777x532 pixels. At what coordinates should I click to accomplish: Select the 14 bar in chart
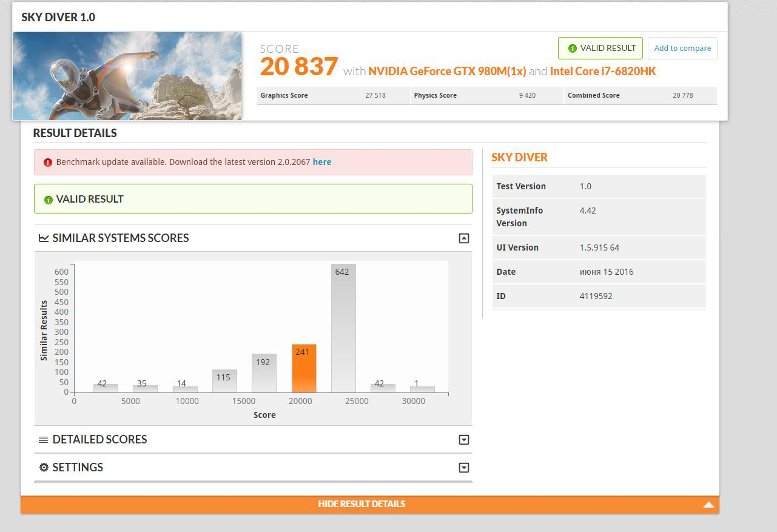(x=185, y=389)
